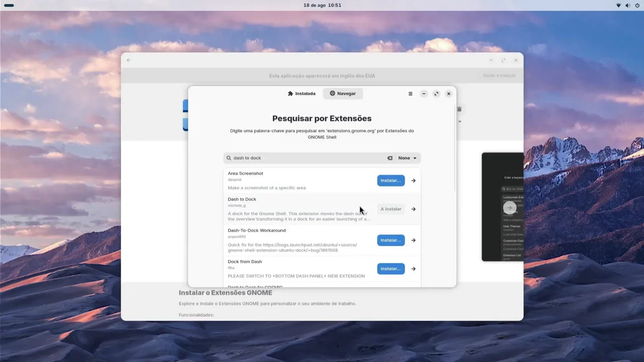Select the Dock from Dash title

click(245, 261)
